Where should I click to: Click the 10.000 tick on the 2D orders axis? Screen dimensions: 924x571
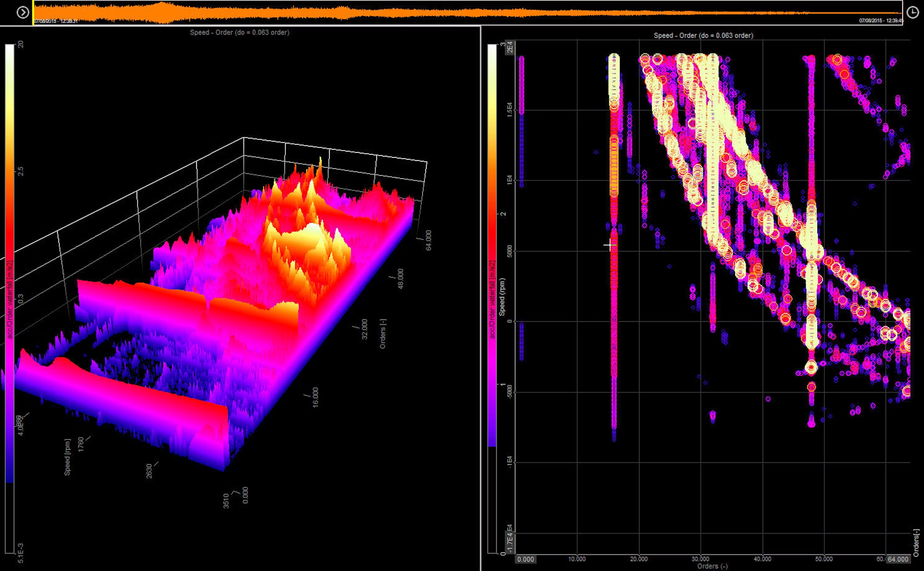tap(577, 559)
